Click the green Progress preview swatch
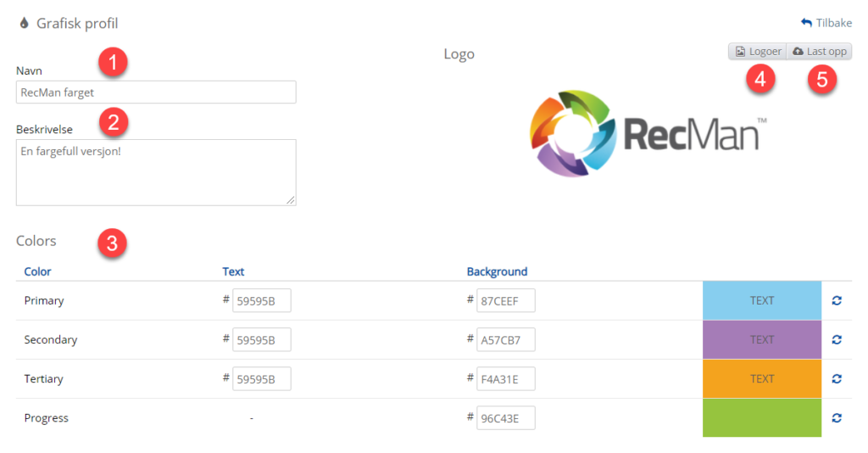The height and width of the screenshot is (453, 868). tap(761, 417)
